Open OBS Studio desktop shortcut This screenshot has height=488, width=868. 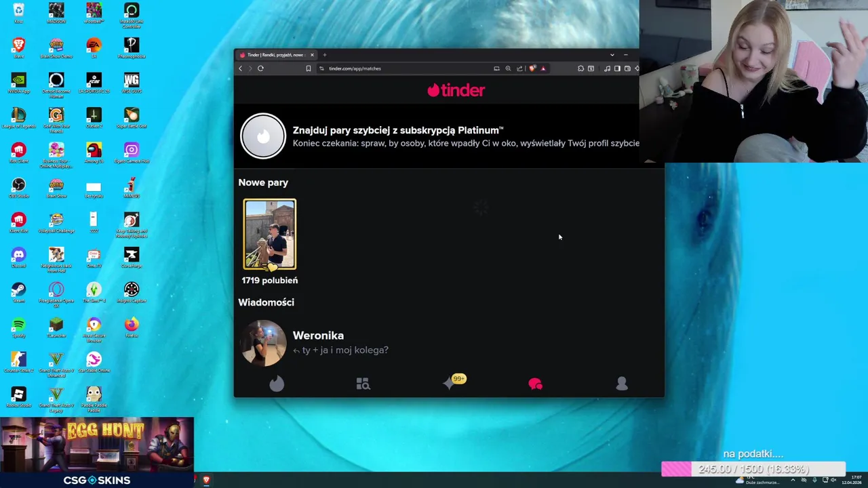click(x=18, y=188)
